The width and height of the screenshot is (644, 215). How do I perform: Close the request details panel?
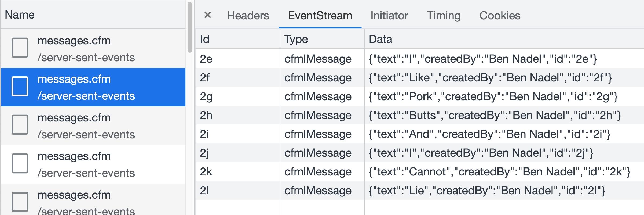[x=207, y=15]
